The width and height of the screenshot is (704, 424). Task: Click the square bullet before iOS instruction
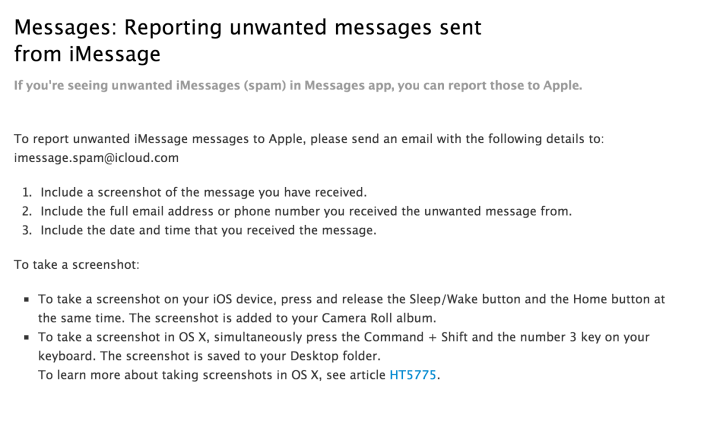pyautogui.click(x=26, y=299)
